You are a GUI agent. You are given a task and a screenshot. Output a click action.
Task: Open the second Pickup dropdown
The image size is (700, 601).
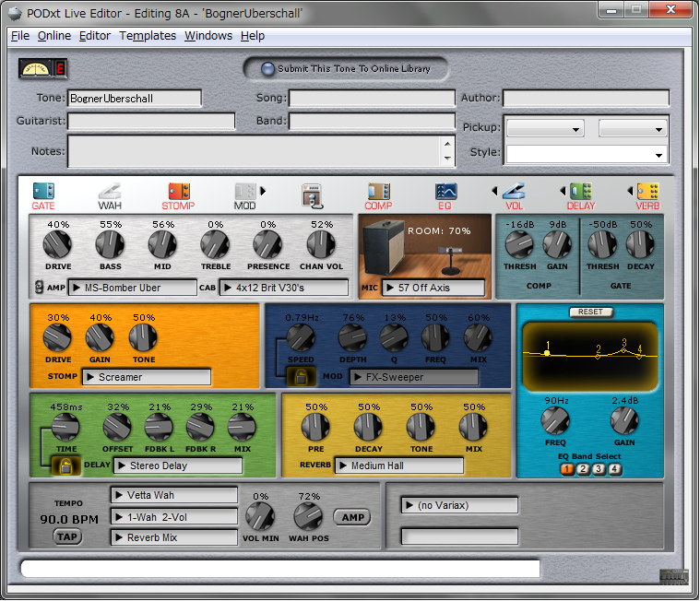coord(633,128)
